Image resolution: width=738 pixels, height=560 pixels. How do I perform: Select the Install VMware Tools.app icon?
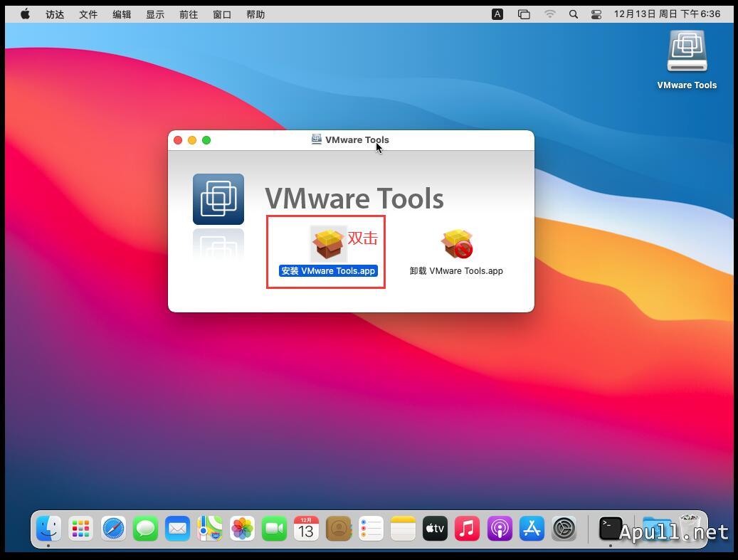(x=328, y=243)
